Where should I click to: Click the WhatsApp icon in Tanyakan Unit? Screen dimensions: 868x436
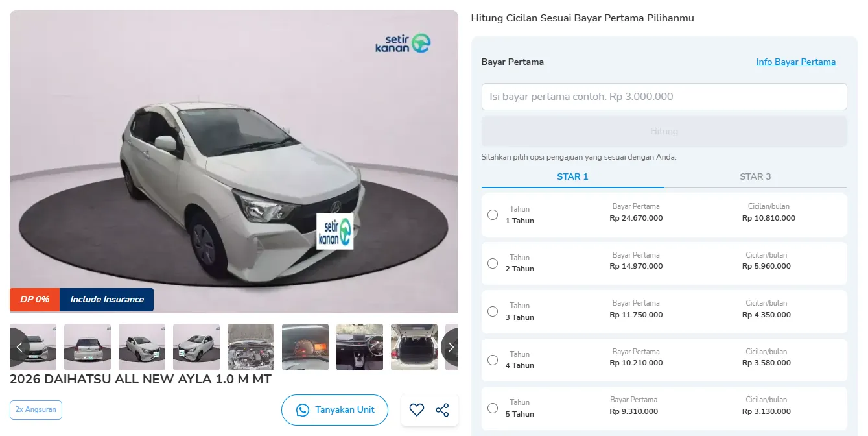point(302,410)
